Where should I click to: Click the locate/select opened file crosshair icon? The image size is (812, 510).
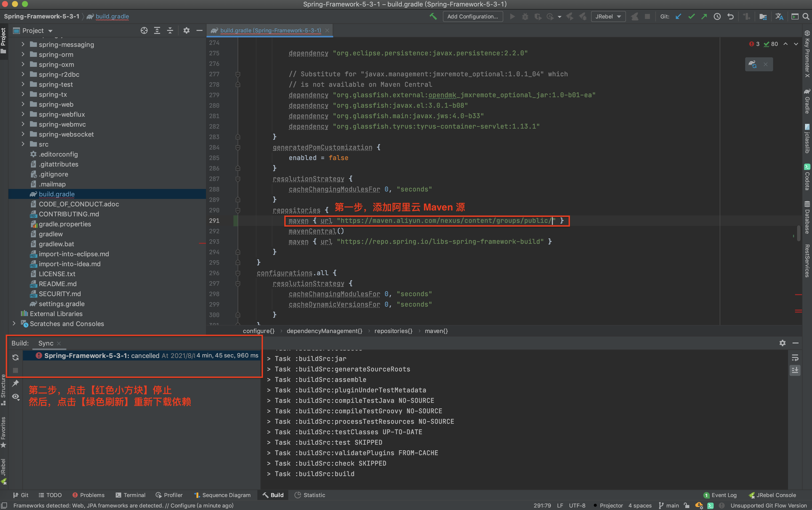[144, 31]
